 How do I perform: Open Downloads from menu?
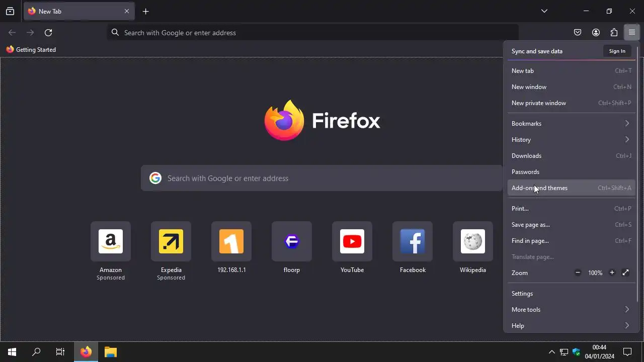tap(571, 156)
